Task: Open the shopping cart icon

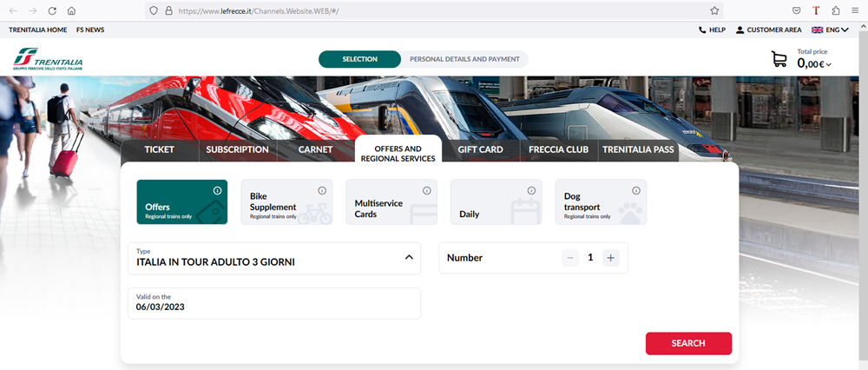Action: tap(779, 59)
